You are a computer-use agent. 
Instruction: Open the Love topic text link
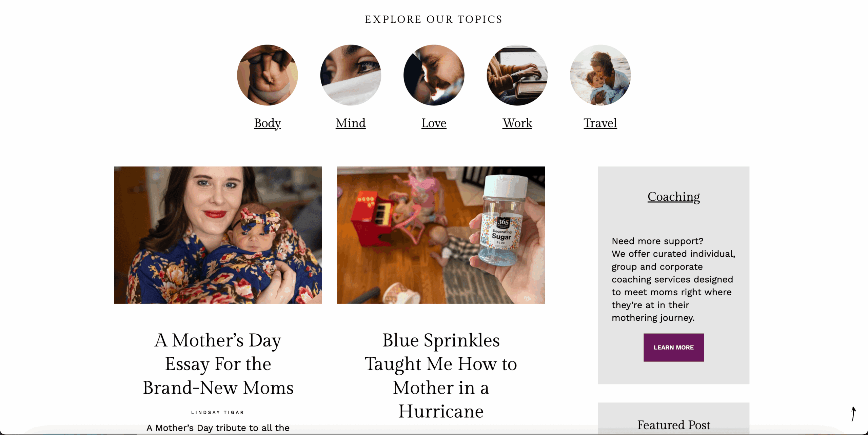pos(434,123)
